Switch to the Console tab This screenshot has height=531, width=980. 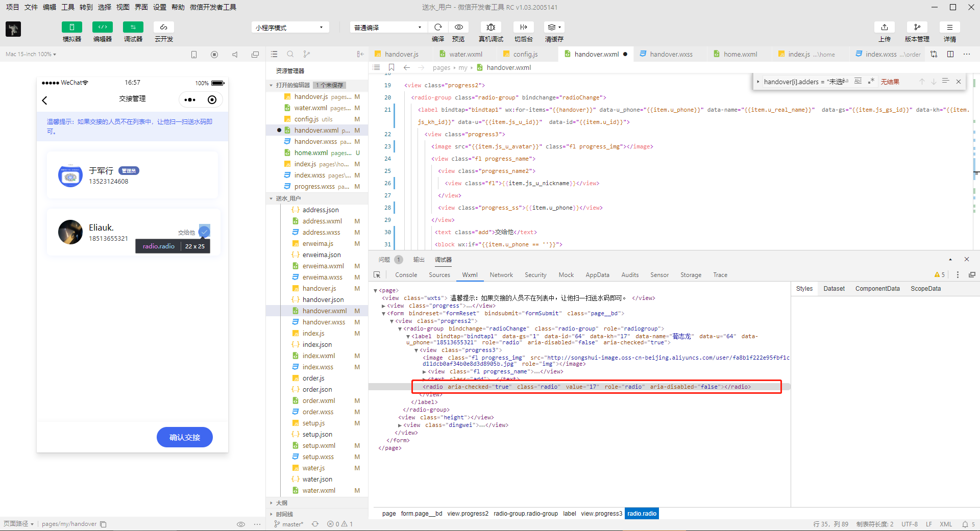click(x=406, y=275)
